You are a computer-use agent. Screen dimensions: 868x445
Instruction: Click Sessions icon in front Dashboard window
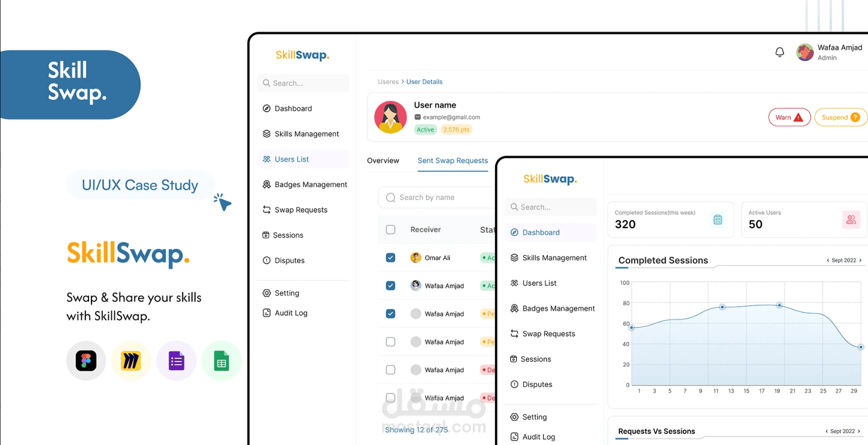pyautogui.click(x=514, y=359)
